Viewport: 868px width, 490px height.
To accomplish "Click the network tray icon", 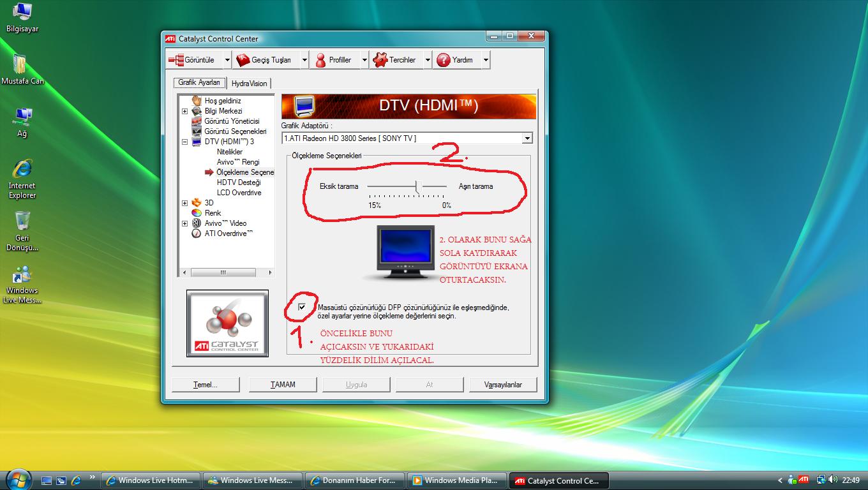I will coord(821,480).
